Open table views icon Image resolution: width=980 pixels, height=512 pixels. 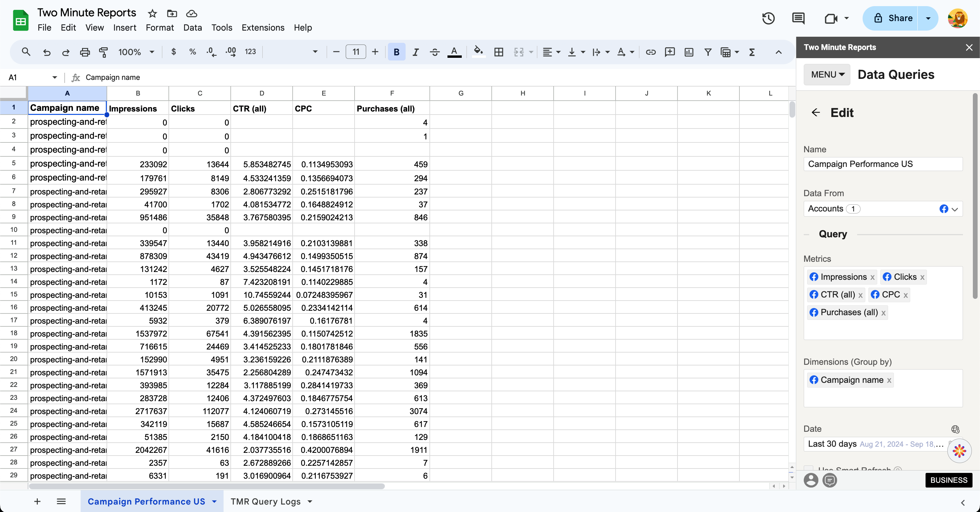[x=726, y=52]
